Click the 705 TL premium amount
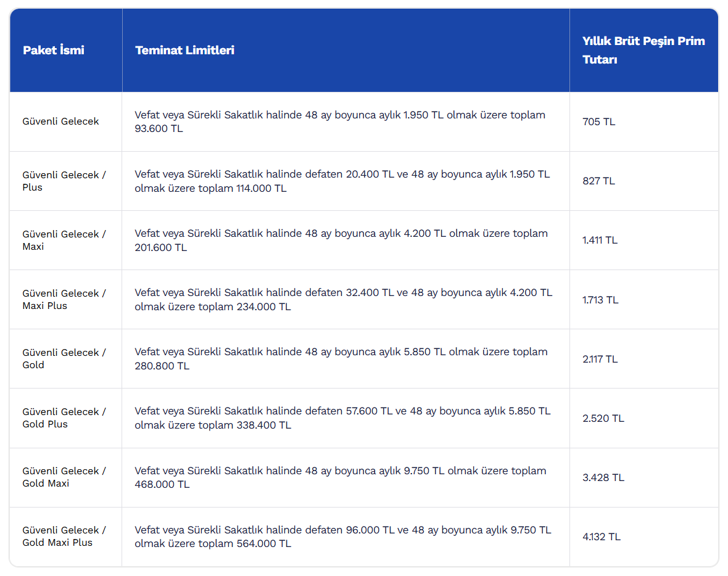The width and height of the screenshot is (728, 576). pos(598,122)
